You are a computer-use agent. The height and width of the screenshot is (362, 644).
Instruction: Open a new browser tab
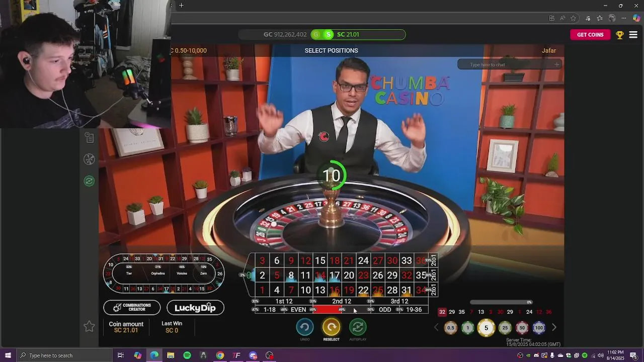(x=181, y=6)
